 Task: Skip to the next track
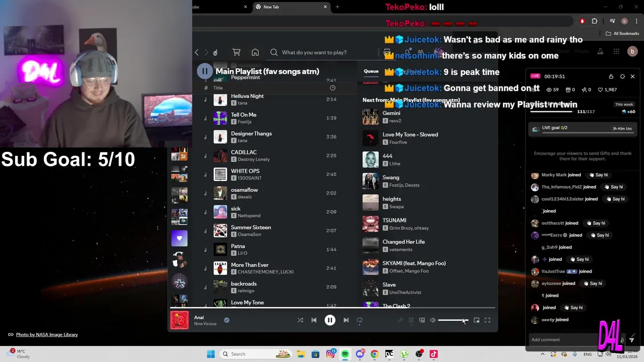[x=346, y=320]
